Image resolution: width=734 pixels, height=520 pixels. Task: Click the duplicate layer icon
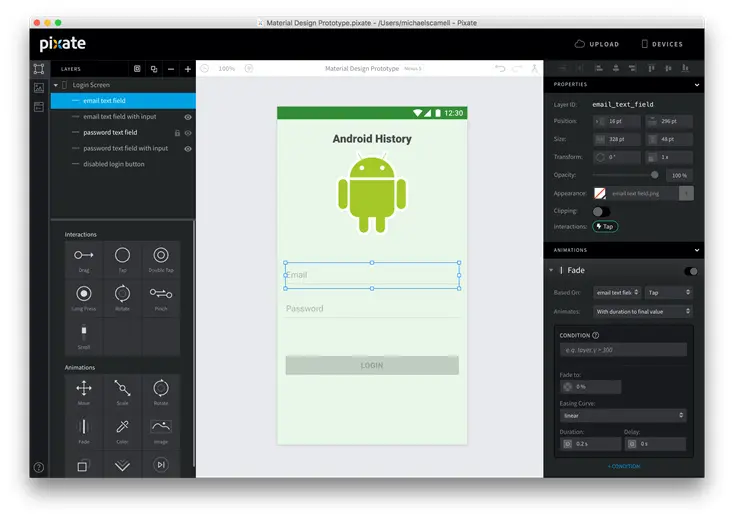(154, 69)
